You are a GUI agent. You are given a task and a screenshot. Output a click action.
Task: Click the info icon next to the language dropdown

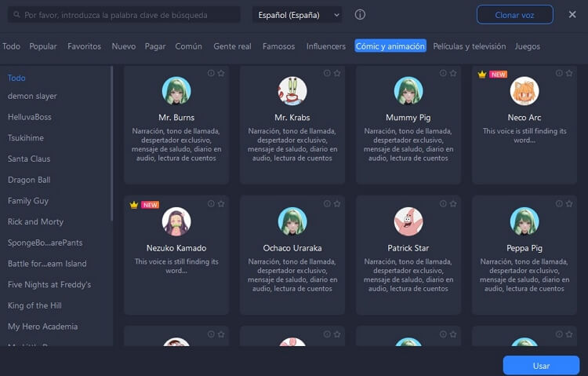pyautogui.click(x=360, y=15)
